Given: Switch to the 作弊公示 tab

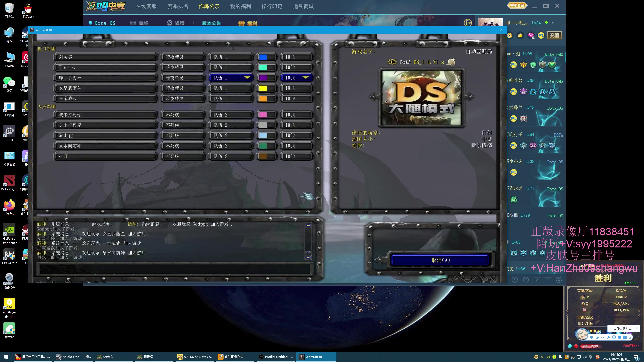Looking at the screenshot, I should click(209, 6).
